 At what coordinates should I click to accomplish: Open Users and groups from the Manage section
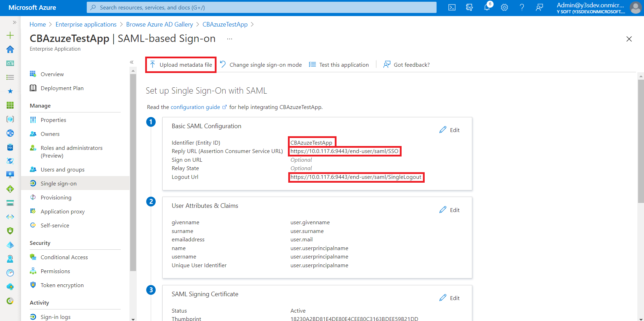[x=62, y=169]
